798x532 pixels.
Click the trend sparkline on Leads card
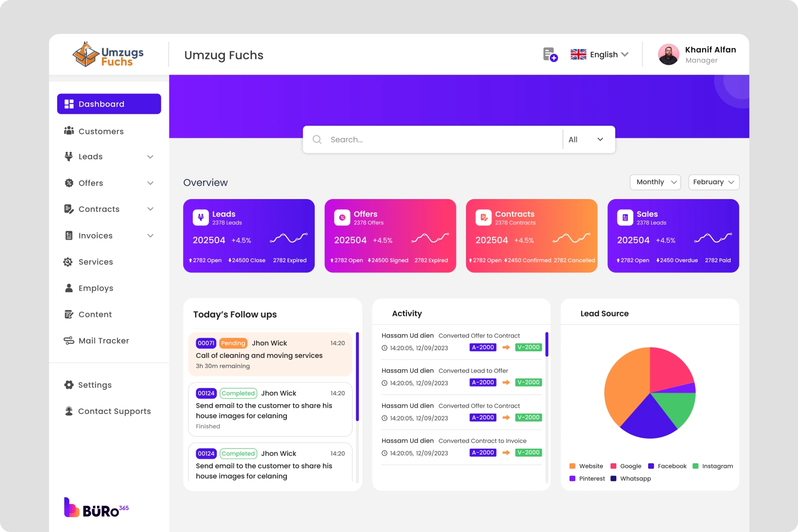pyautogui.click(x=289, y=238)
